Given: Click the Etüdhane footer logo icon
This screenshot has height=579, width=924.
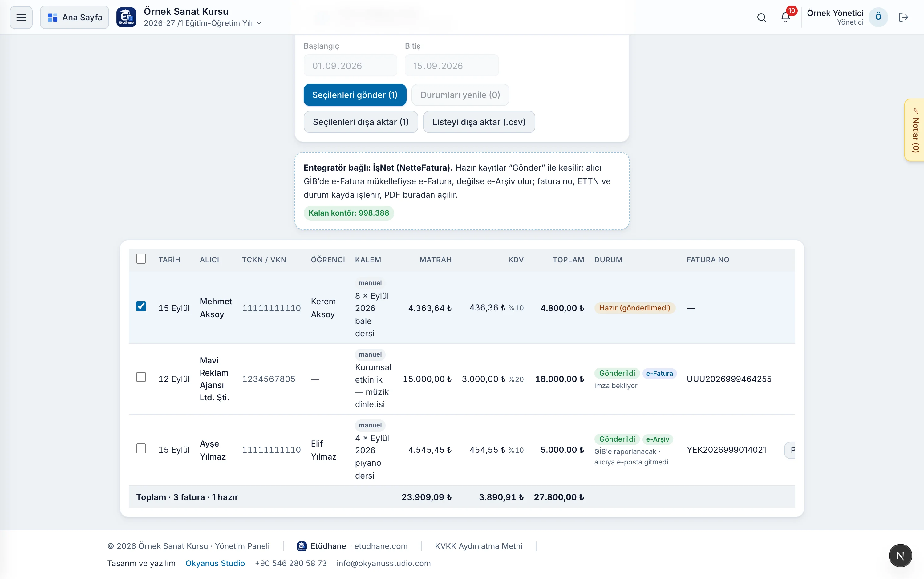Looking at the screenshot, I should point(302,546).
